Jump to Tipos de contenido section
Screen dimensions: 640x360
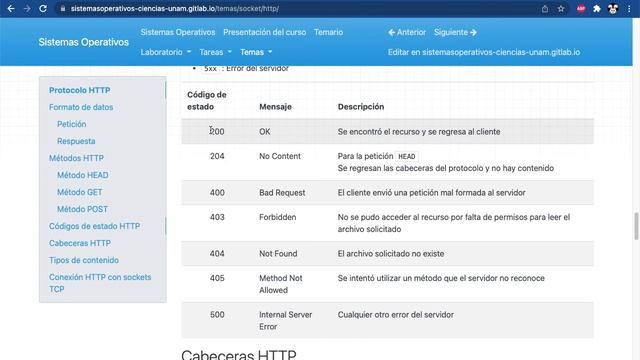pos(84,260)
